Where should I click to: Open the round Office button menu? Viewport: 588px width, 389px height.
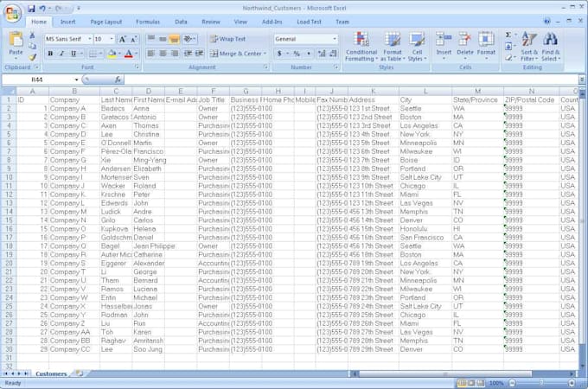pyautogui.click(x=12, y=13)
